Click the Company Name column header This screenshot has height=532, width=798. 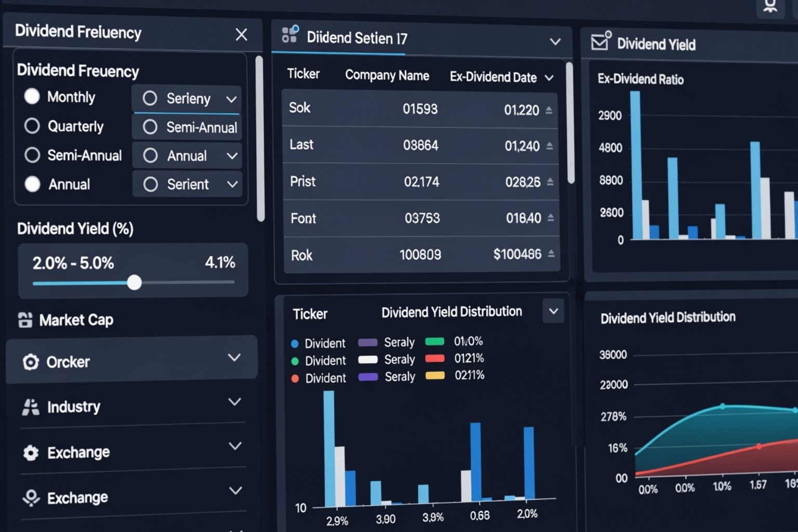tap(387, 76)
